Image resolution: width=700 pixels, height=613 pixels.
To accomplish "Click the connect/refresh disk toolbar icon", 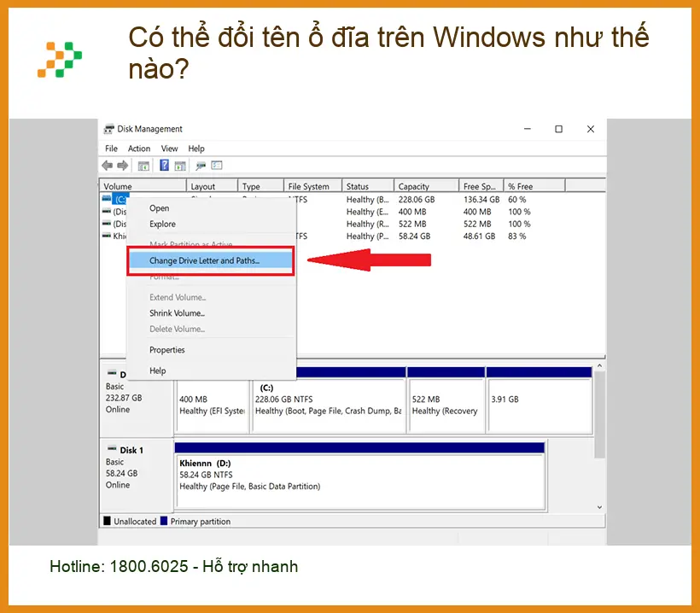I will coord(201,166).
